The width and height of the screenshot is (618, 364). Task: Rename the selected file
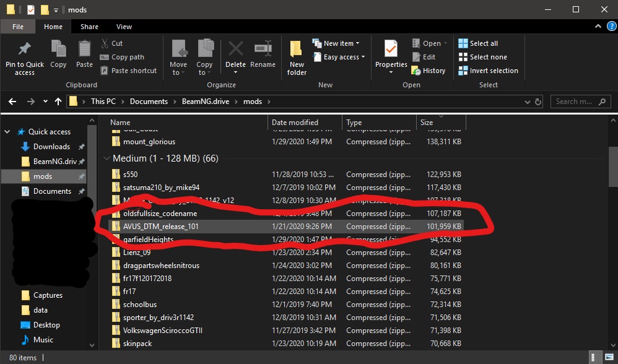[x=263, y=54]
